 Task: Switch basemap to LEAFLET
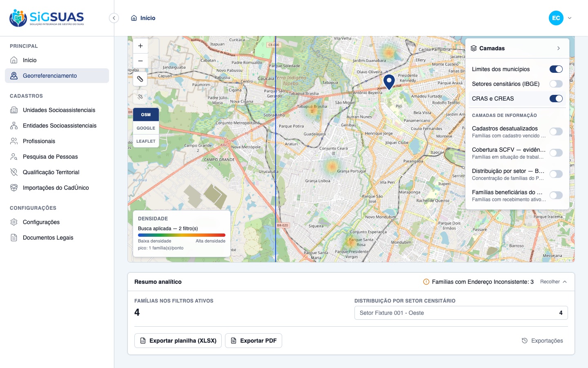[x=146, y=141]
